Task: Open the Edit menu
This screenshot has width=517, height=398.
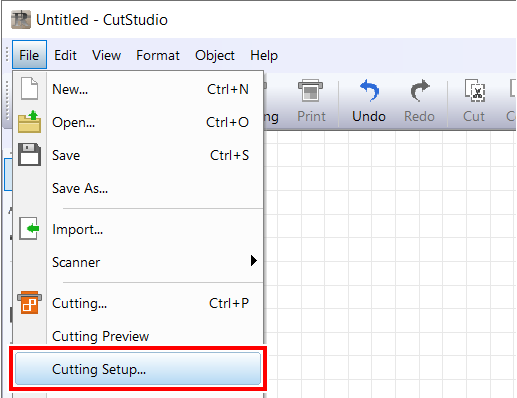Action: pyautogui.click(x=65, y=55)
